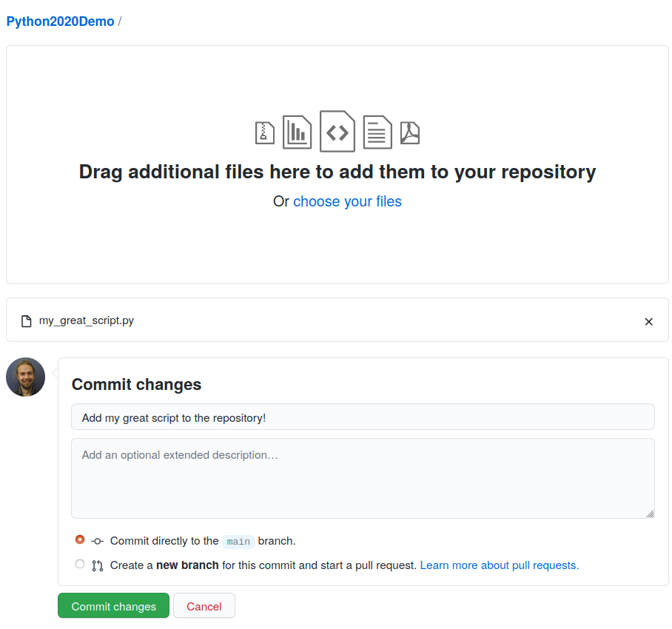Image resolution: width=672 pixels, height=629 pixels.
Task: Click the commit message field
Action: (x=363, y=416)
